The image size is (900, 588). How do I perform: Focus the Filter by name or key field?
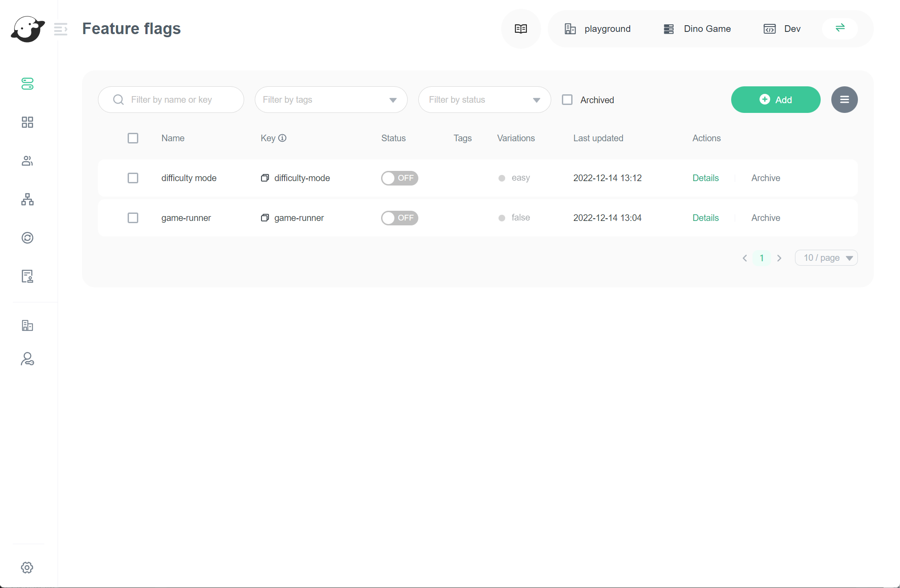(177, 100)
